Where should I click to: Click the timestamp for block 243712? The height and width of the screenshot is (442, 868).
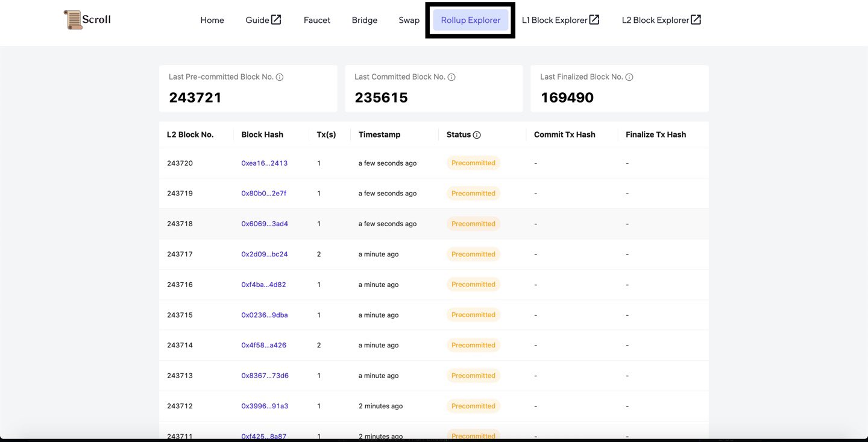pyautogui.click(x=380, y=406)
